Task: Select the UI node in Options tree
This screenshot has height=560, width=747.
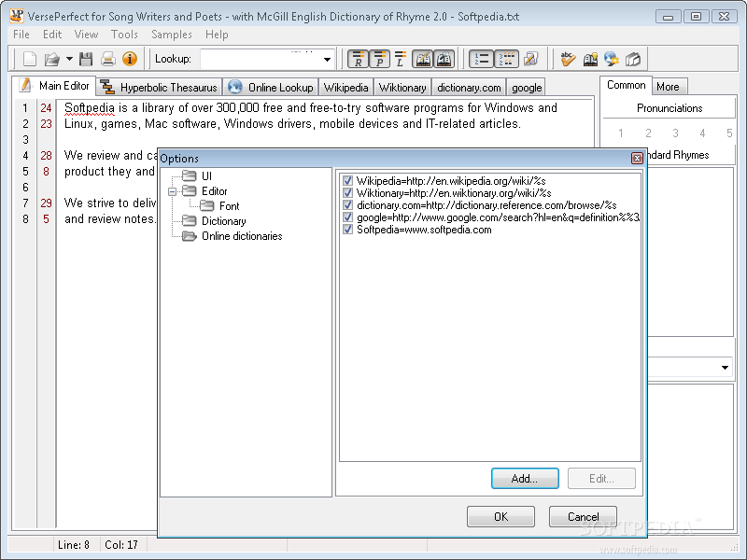Action: (x=206, y=176)
